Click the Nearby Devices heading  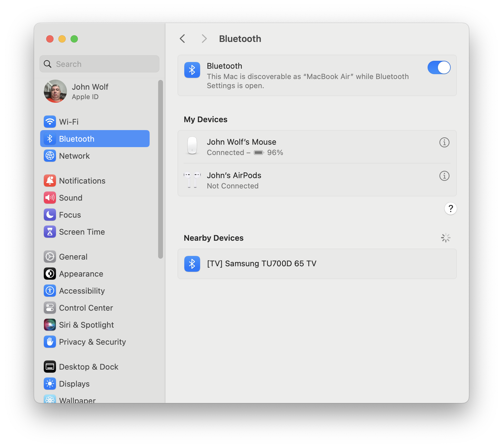(213, 238)
